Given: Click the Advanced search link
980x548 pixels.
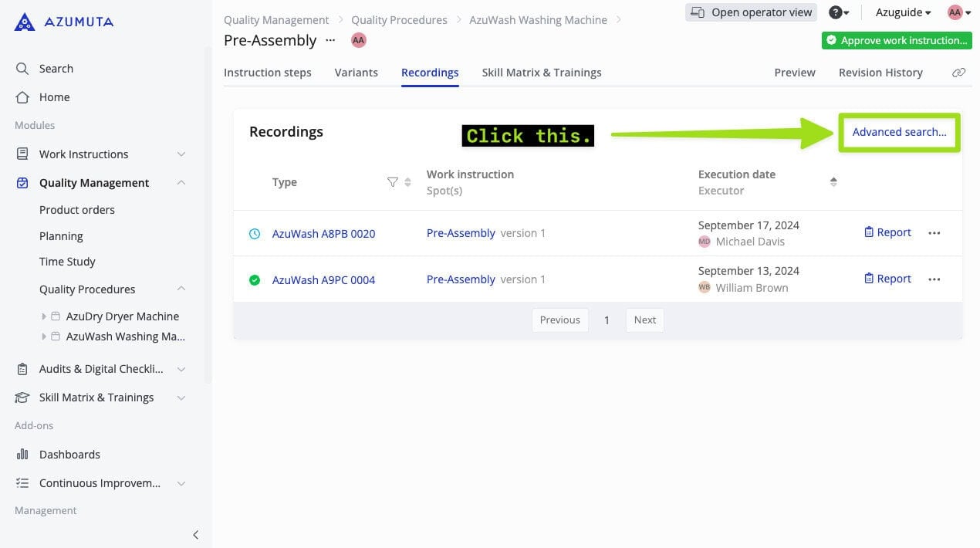Looking at the screenshot, I should coord(898,131).
